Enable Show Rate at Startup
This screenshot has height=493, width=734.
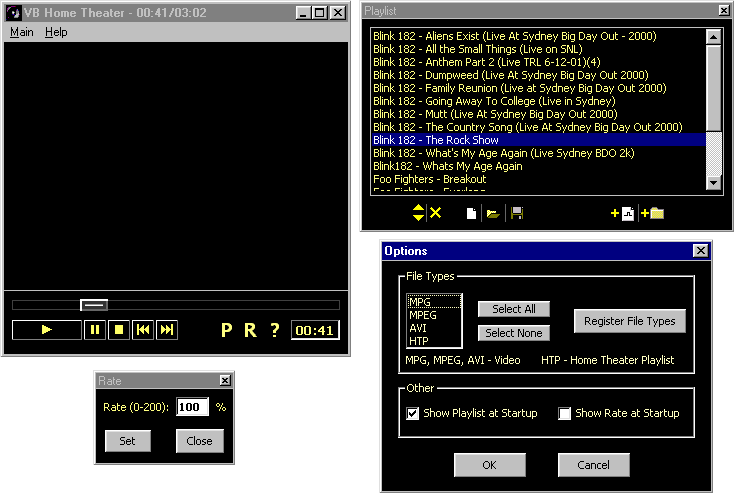[564, 413]
